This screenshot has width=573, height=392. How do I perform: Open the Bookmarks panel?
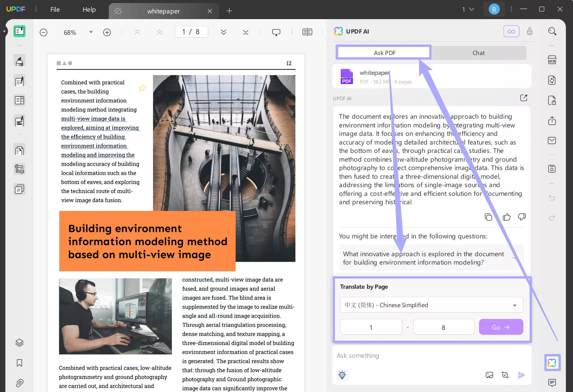pos(19,363)
